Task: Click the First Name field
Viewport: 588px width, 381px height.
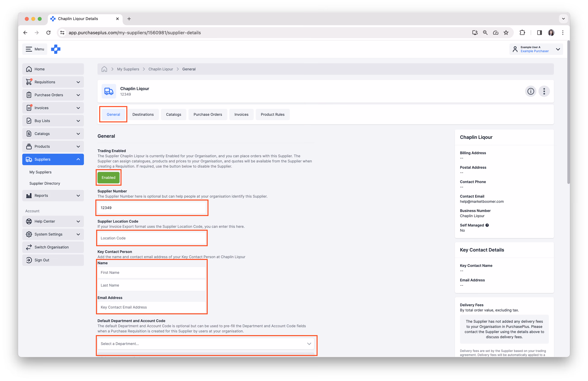Action: (152, 272)
